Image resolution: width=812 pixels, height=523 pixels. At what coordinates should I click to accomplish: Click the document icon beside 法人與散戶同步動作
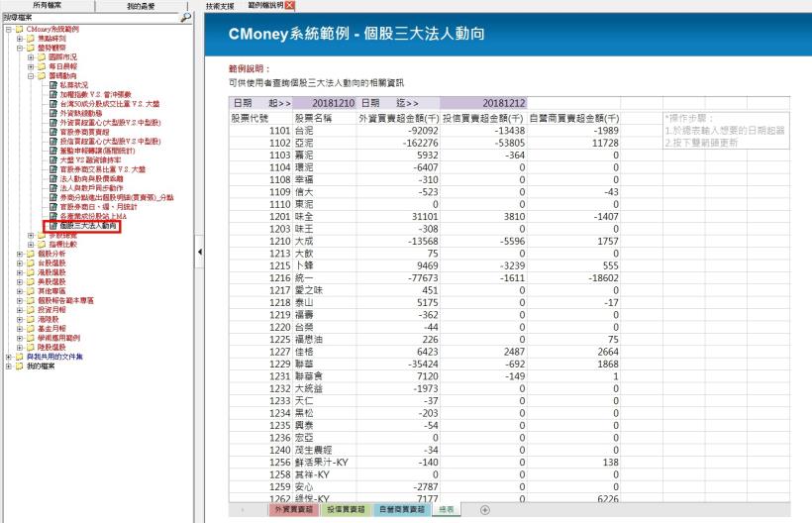point(52,188)
